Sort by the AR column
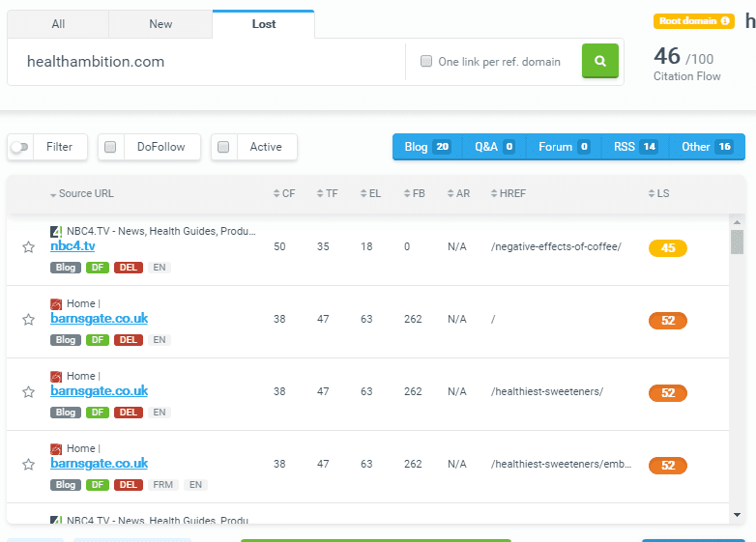 (x=458, y=193)
